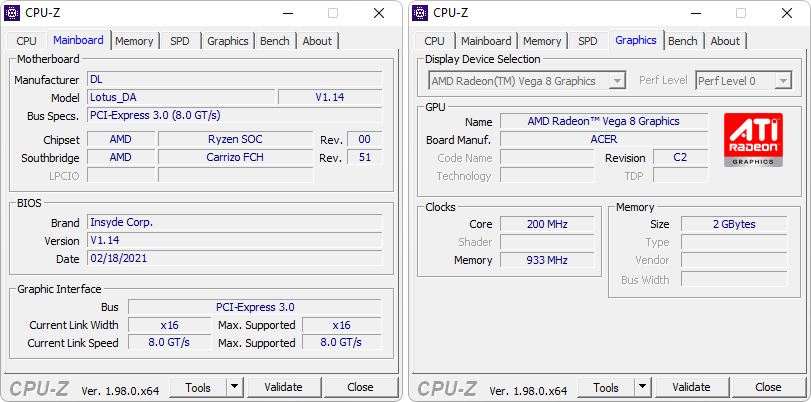Screen dimensions: 811x402
Task: Click Core clock value 200 MHz
Action: pyautogui.click(x=547, y=224)
